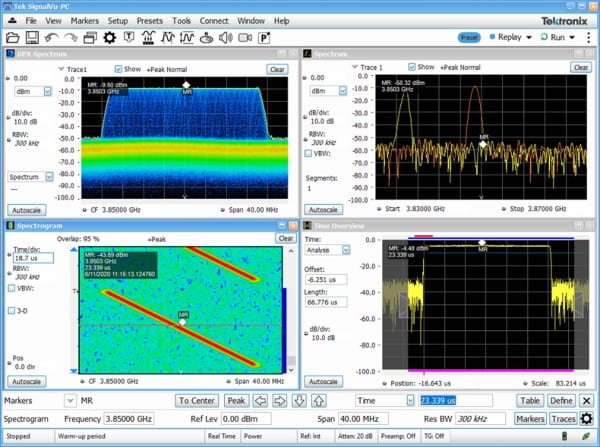600x447 pixels.
Task: Open settings via the toolbar gear icon
Action: [x=110, y=37]
